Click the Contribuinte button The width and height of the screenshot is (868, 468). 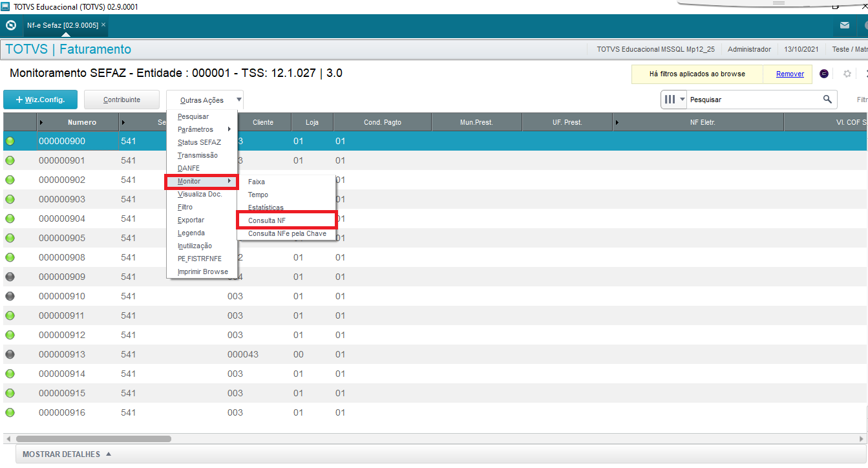click(x=122, y=100)
